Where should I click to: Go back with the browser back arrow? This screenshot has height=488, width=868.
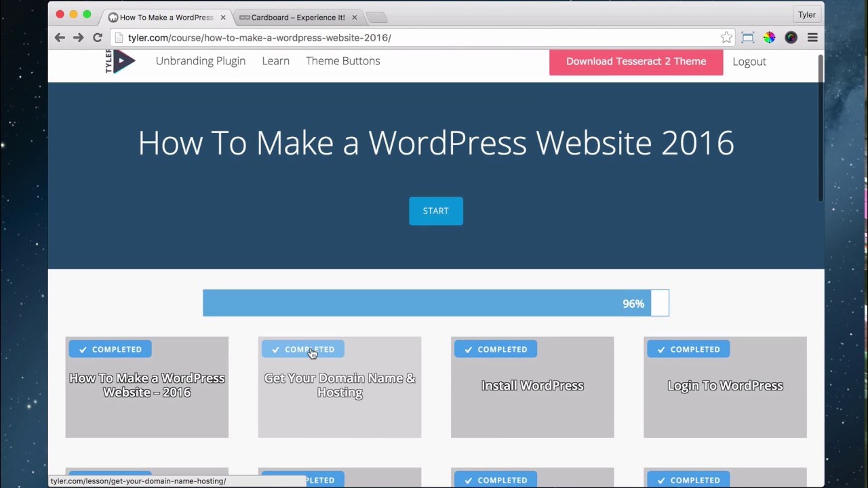(60, 38)
